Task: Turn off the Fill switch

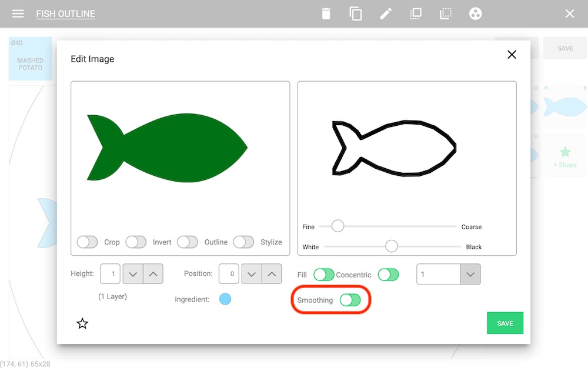Action: [323, 275]
